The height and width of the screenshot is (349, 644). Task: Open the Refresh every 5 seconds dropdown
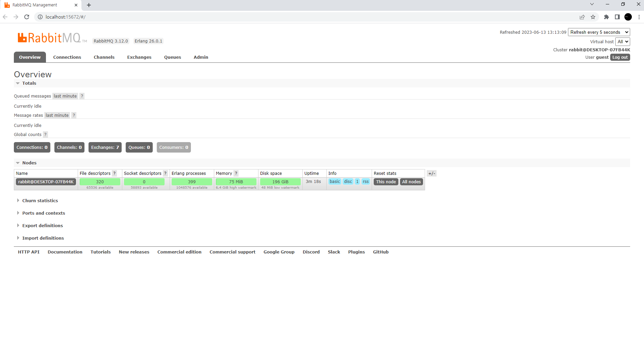tap(599, 32)
